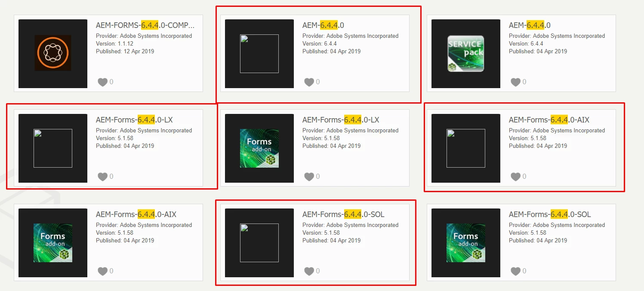
Task: Like the AEM-FORMS-6.4.4.0-COMP package via heart icon
Action: tap(102, 82)
